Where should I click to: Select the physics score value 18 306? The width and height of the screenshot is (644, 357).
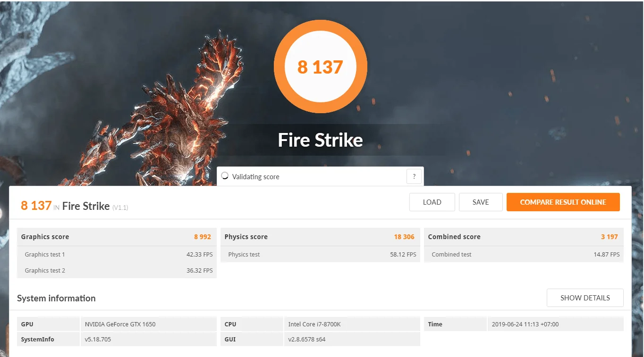pos(404,237)
